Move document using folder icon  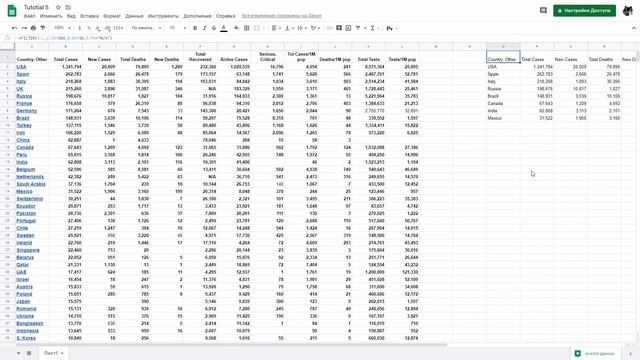point(68,7)
